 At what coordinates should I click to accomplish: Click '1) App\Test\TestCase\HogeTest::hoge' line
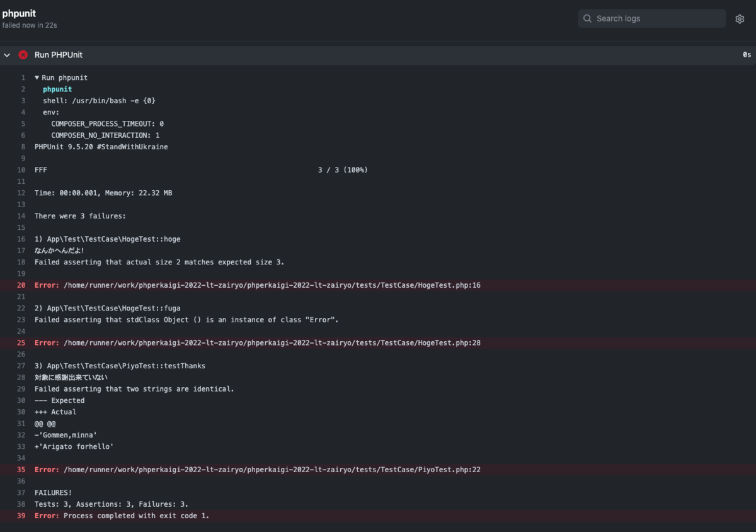pos(108,239)
